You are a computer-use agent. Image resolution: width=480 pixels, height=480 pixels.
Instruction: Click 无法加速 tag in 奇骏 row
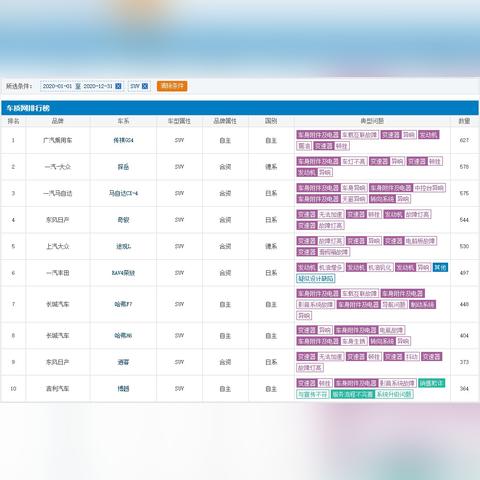tap(330, 214)
